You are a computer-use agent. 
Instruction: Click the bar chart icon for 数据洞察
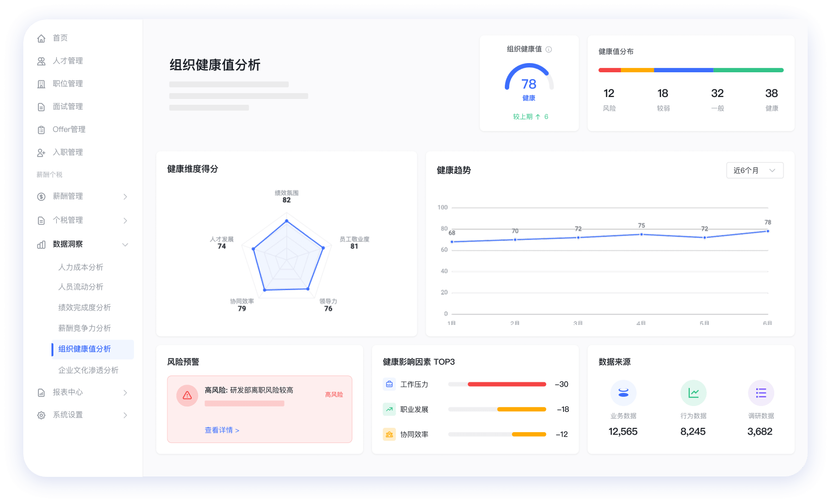click(x=41, y=244)
